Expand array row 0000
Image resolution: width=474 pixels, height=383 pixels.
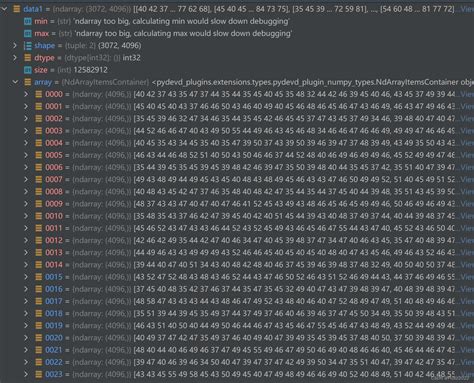pyautogui.click(x=26, y=94)
